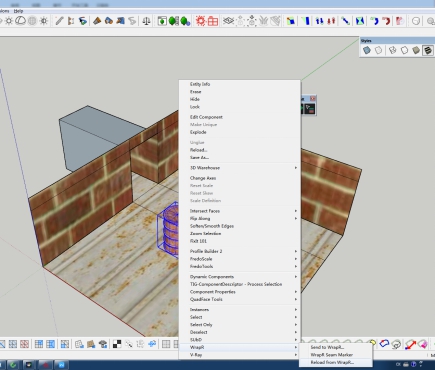Expand the Select Only submenu

240,325
